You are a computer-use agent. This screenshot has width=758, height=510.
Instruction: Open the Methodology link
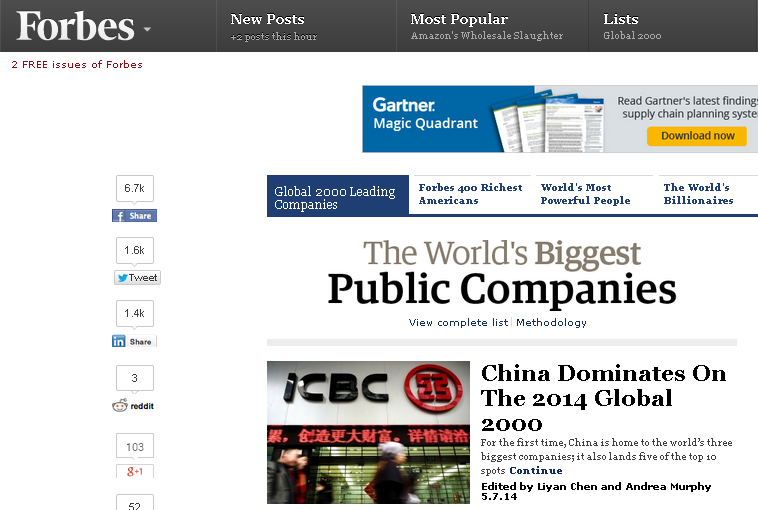pos(552,323)
